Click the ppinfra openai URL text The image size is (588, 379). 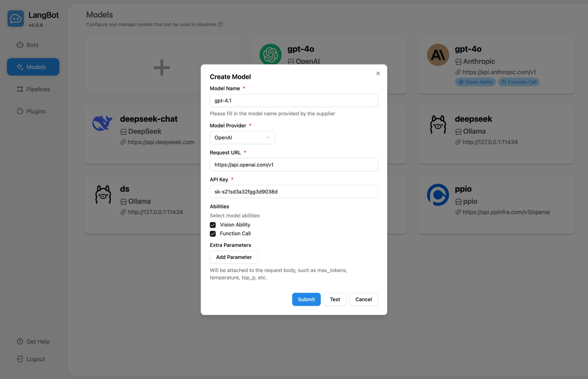tap(506, 212)
